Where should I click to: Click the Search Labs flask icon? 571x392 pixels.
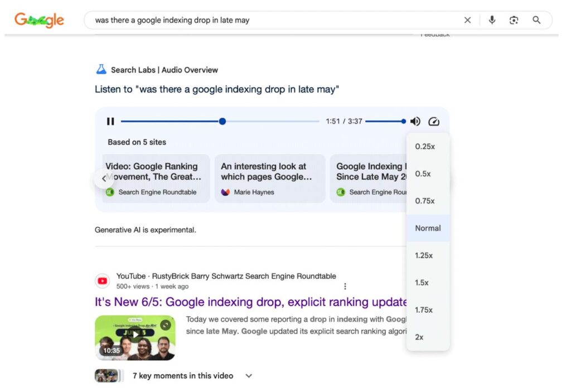click(x=101, y=69)
